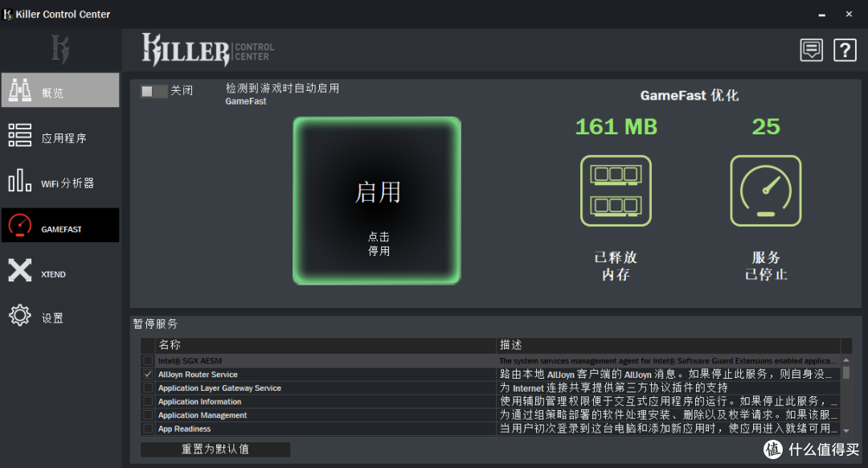Check the App Readiness checkbox
868x468 pixels.
[148, 429]
